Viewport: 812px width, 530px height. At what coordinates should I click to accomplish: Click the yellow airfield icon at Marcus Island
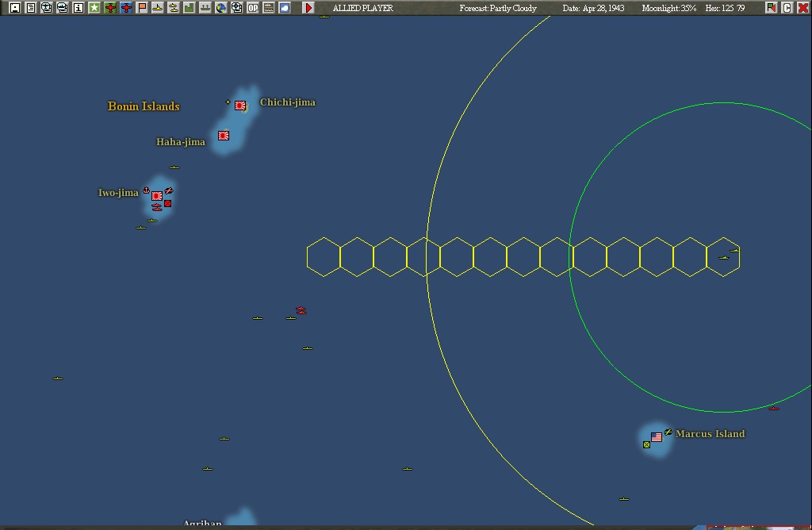coord(668,432)
